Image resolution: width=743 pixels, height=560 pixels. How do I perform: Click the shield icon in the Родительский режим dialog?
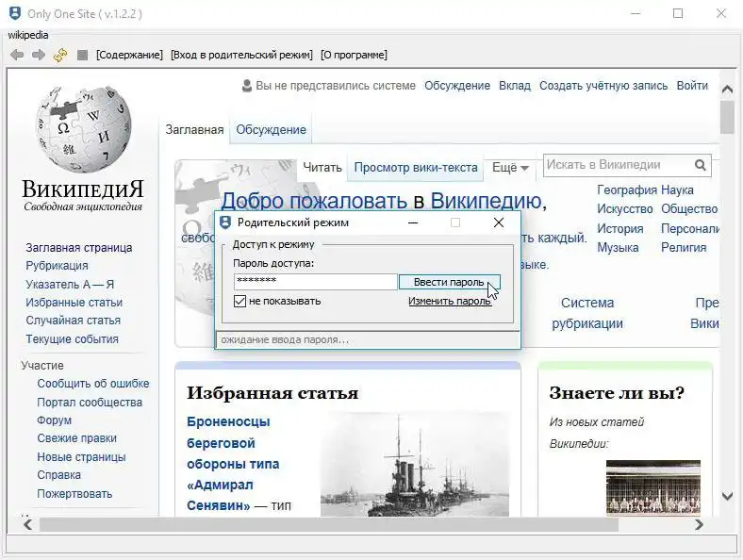[225, 222]
